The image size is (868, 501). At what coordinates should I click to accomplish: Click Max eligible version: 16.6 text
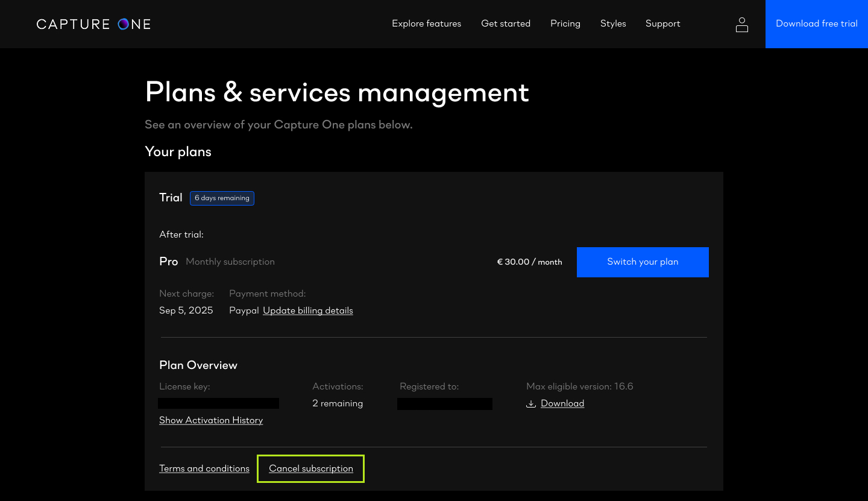[580, 386]
